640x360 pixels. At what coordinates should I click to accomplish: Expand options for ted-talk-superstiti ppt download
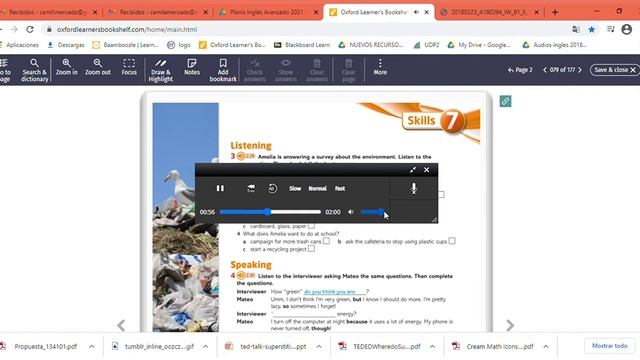tap(319, 347)
